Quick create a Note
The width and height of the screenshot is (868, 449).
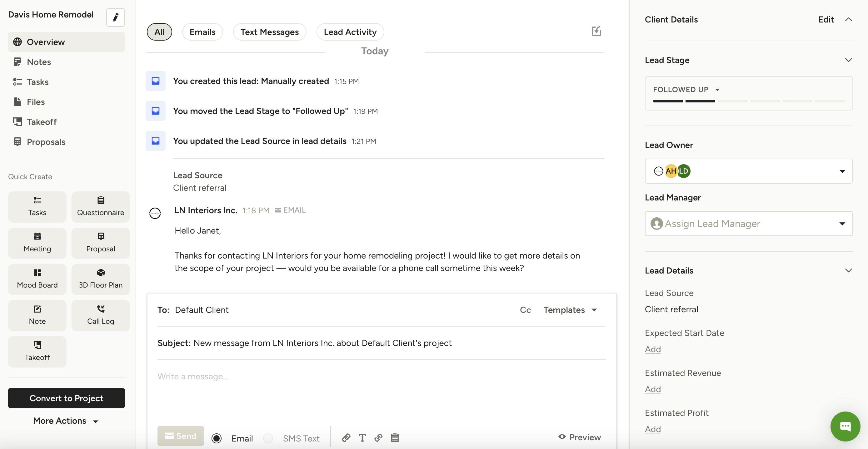coord(37,316)
